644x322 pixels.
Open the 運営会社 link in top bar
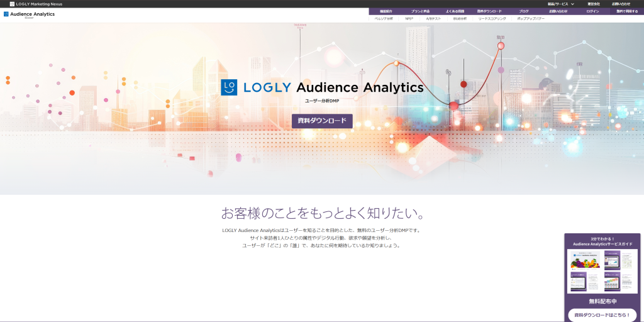click(594, 4)
